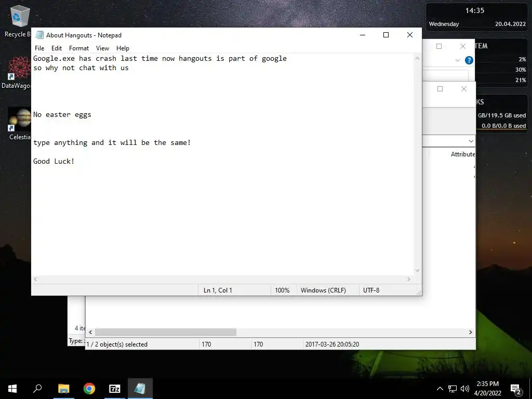Open the Windows Start menu
The height and width of the screenshot is (399, 532).
tap(12, 389)
